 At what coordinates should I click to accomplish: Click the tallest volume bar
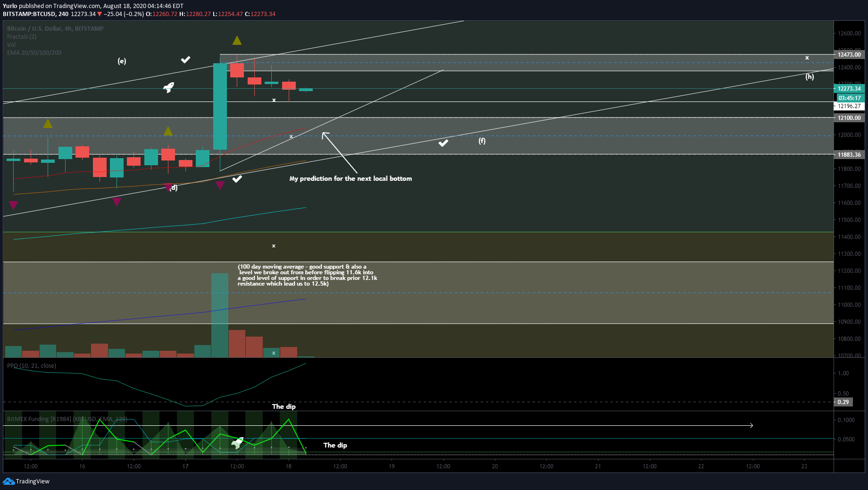pos(220,315)
